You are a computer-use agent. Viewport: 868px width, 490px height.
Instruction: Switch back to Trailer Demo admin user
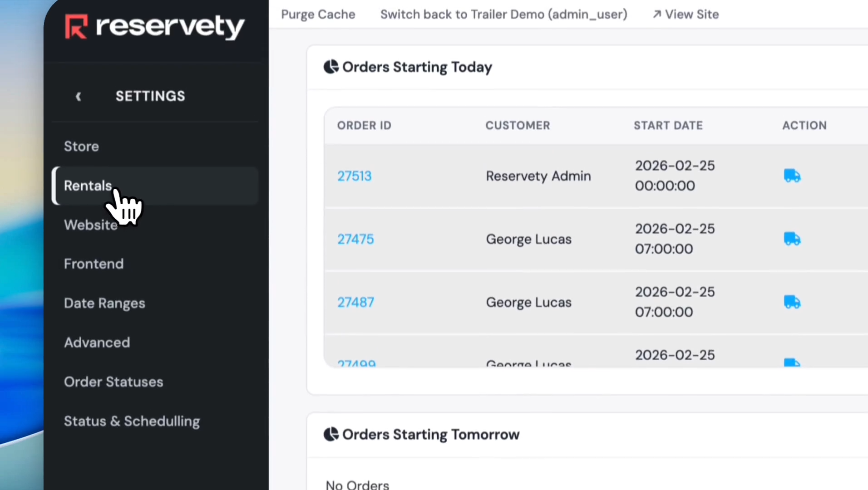coord(503,15)
